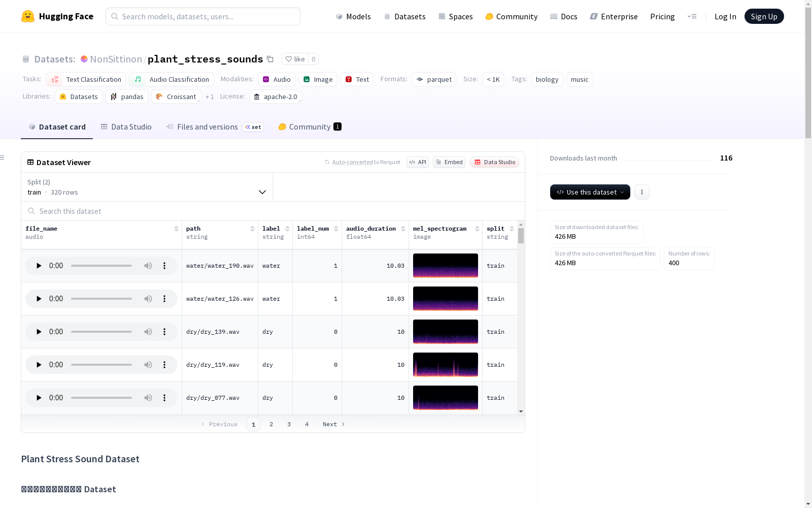This screenshot has height=508, width=812.
Task: Open Spaces in the top navigation
Action: coord(456,16)
